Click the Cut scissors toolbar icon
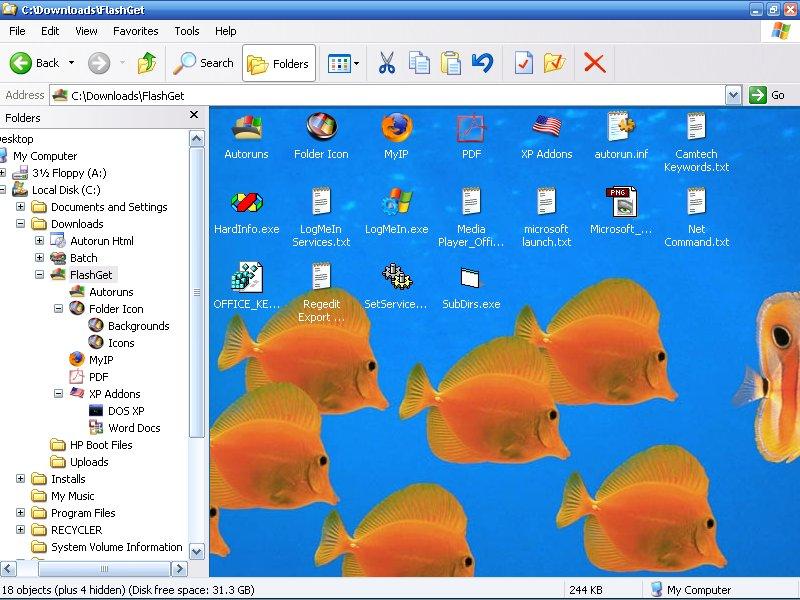 click(x=387, y=63)
